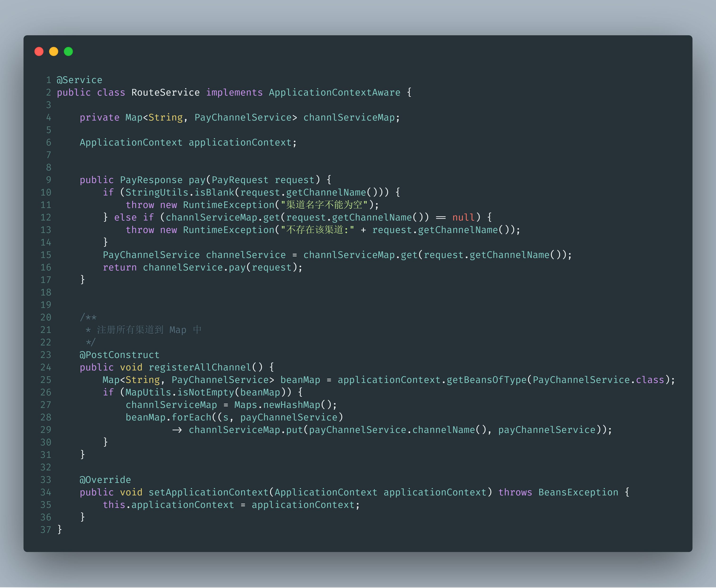
Task: Click the RouteService class name
Action: (x=165, y=93)
